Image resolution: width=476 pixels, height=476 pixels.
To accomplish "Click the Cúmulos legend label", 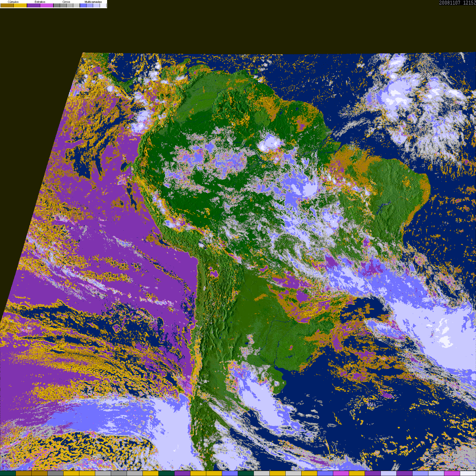I will pos(13,2).
